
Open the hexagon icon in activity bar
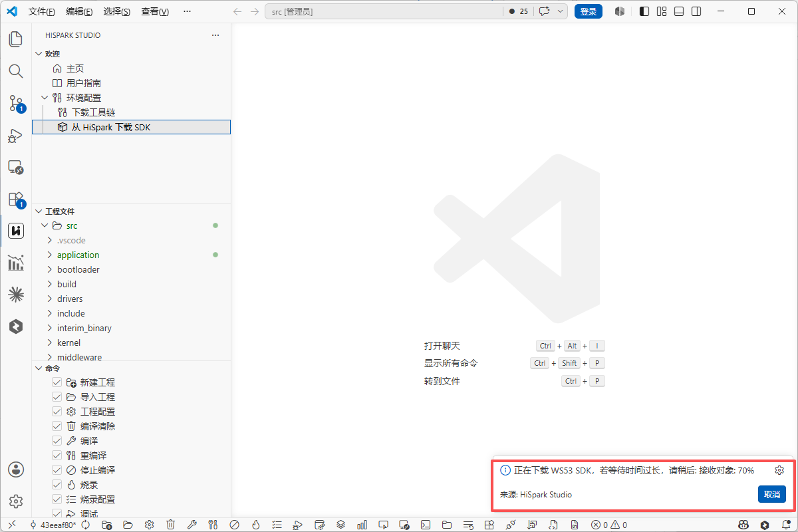pos(16,327)
